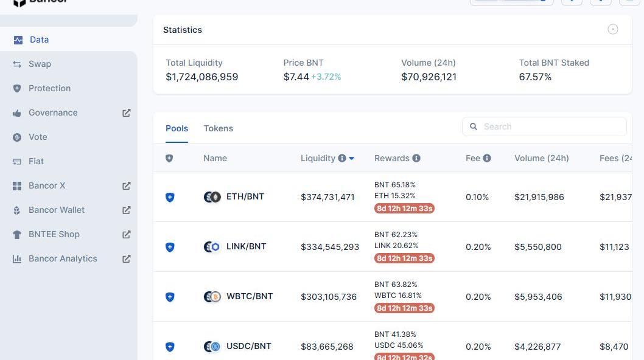Switch to the Tokens tab

[218, 128]
